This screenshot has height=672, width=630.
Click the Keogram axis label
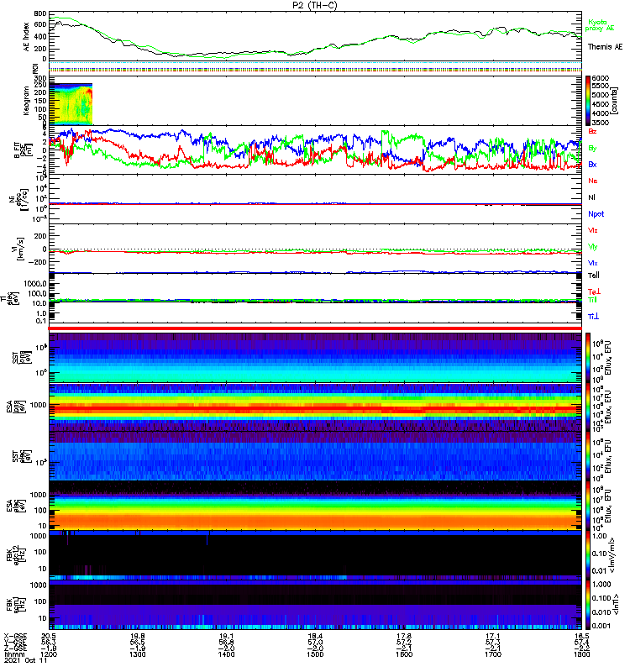coord(27,101)
